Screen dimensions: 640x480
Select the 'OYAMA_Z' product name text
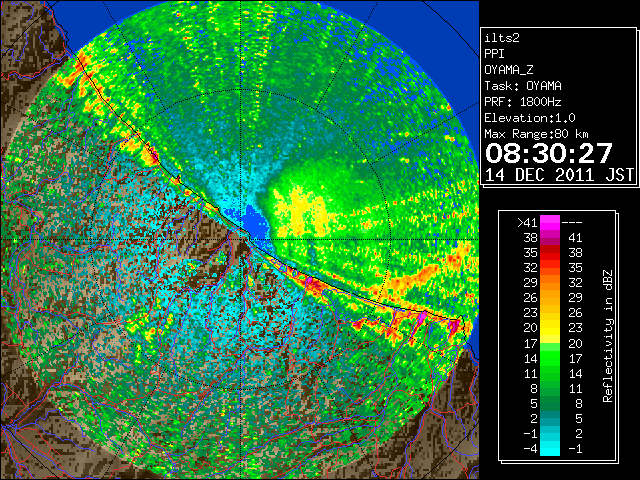click(509, 70)
